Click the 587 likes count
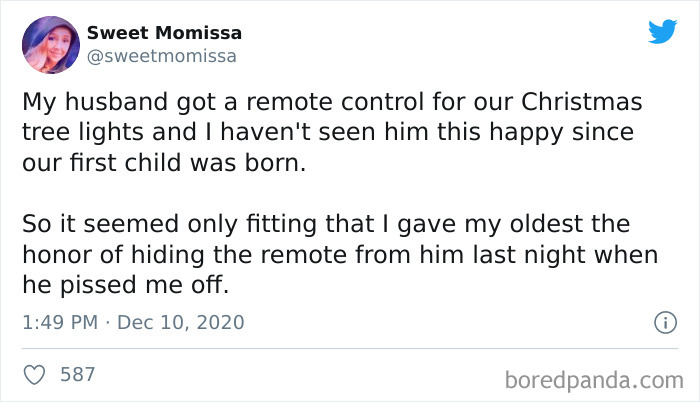 [x=78, y=374]
